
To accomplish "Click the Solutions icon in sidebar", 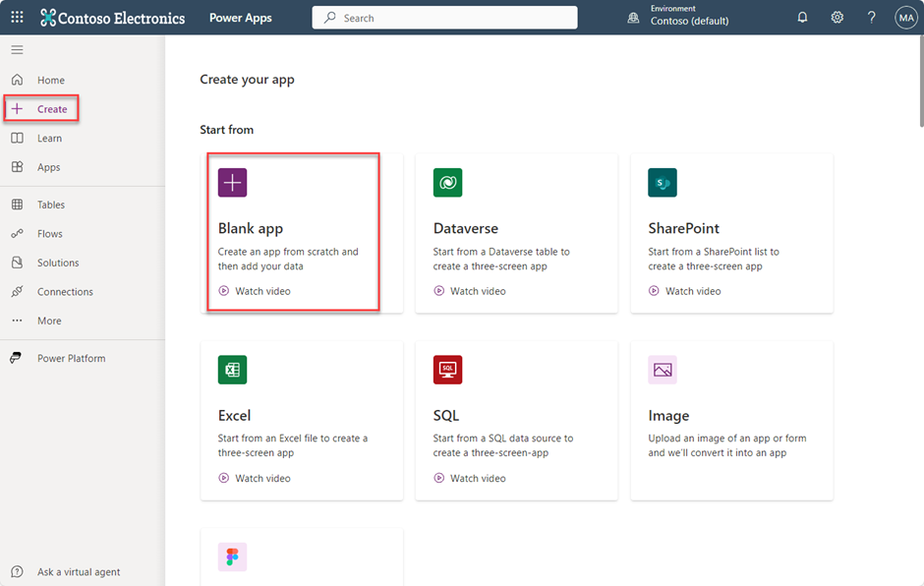I will 17,263.
